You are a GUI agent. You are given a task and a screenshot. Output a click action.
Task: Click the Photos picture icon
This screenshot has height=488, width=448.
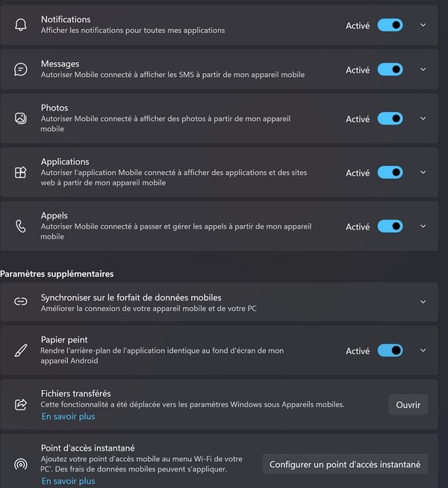[20, 118]
